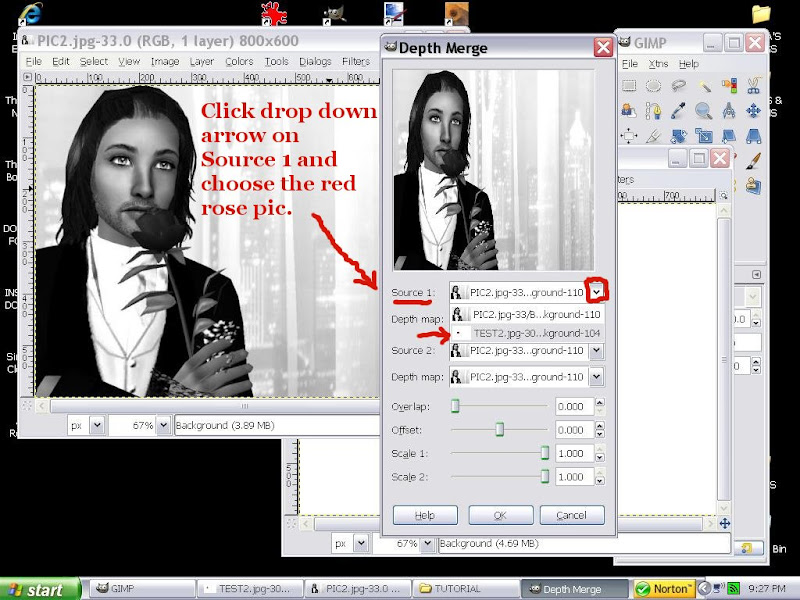Select the Perspective tool
This screenshot has width=800, height=600.
754,136
